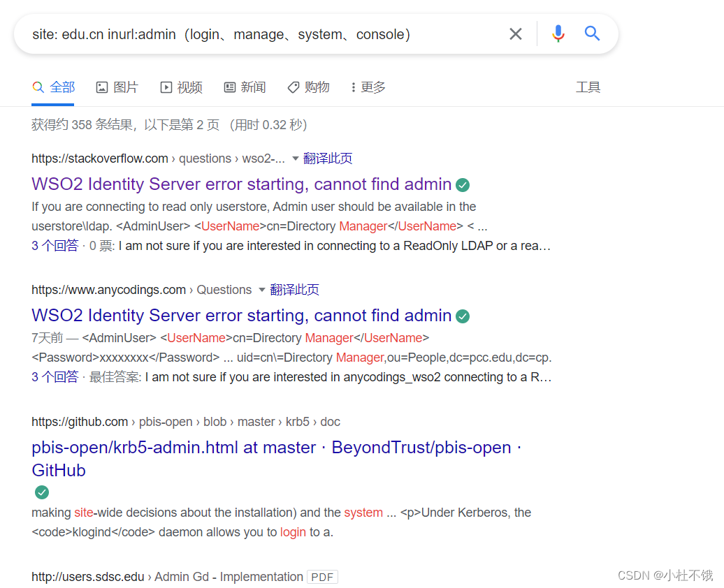Open 翻译此页 on the stackoverflow result

coord(328,159)
